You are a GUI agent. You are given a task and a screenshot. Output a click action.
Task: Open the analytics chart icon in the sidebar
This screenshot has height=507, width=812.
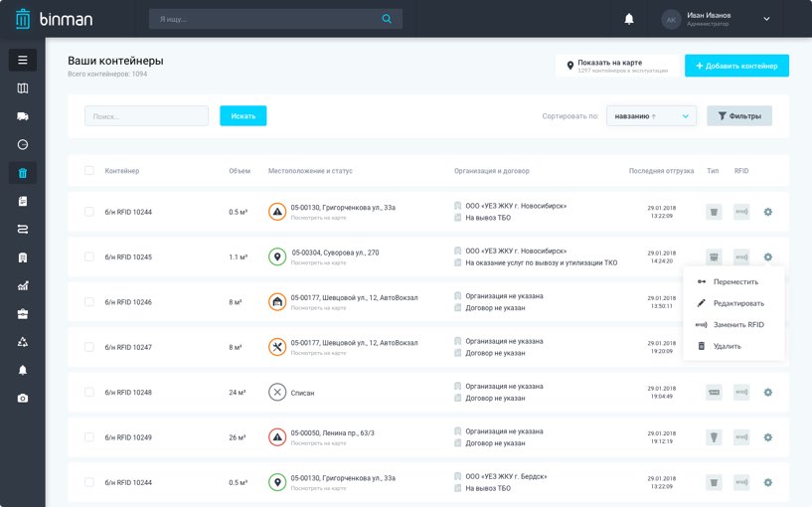coord(23,285)
